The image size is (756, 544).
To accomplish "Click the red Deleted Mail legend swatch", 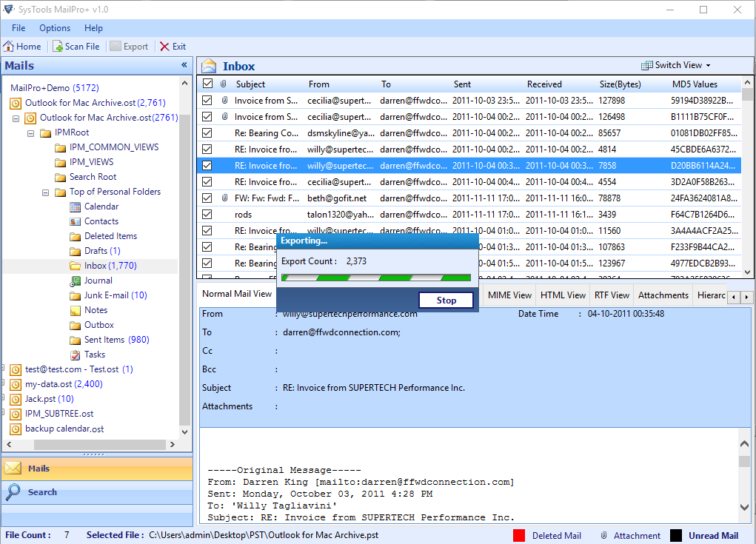I will click(x=519, y=535).
